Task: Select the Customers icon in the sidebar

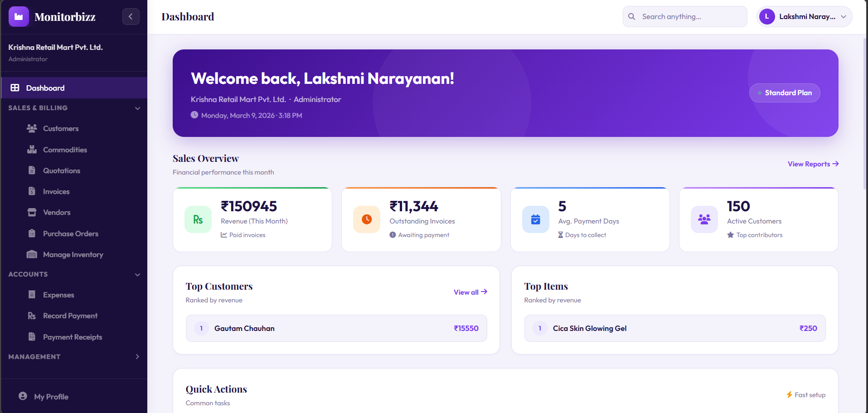Action: click(x=31, y=128)
